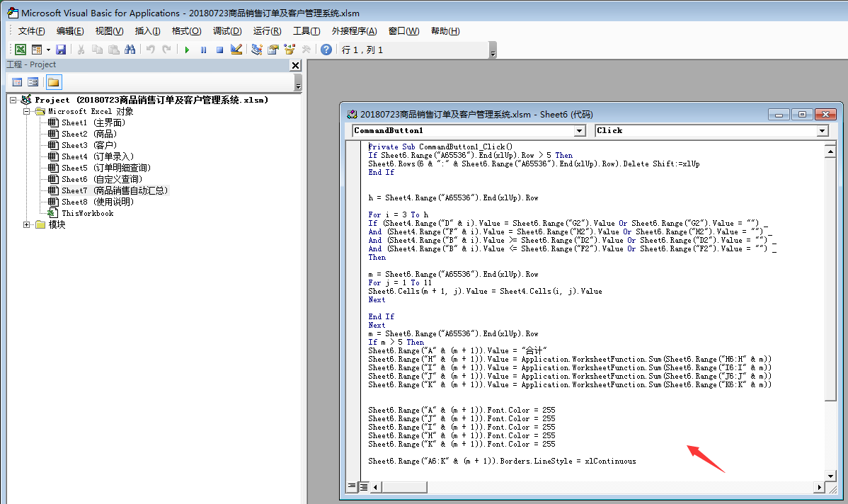Save the workbook with the floppy icon
Image resolution: width=848 pixels, height=504 pixels.
coord(61,50)
